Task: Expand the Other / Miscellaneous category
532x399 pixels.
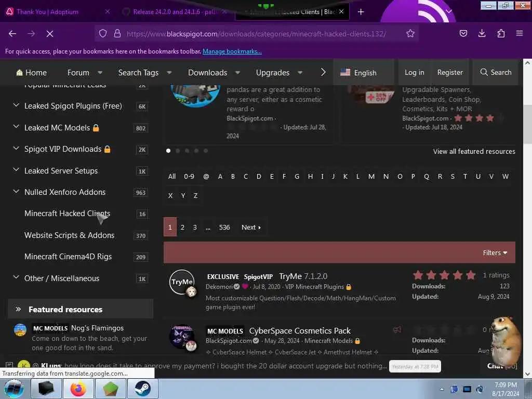Action: tap(16, 277)
